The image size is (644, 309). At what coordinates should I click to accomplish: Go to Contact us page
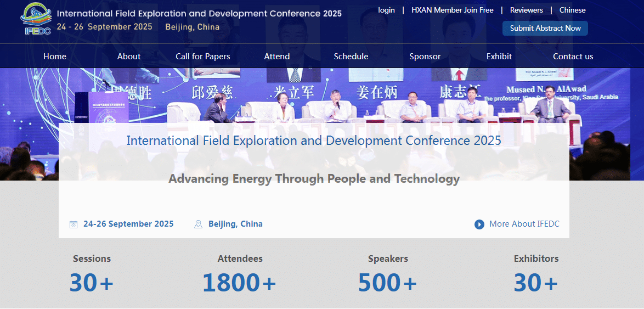click(x=573, y=57)
